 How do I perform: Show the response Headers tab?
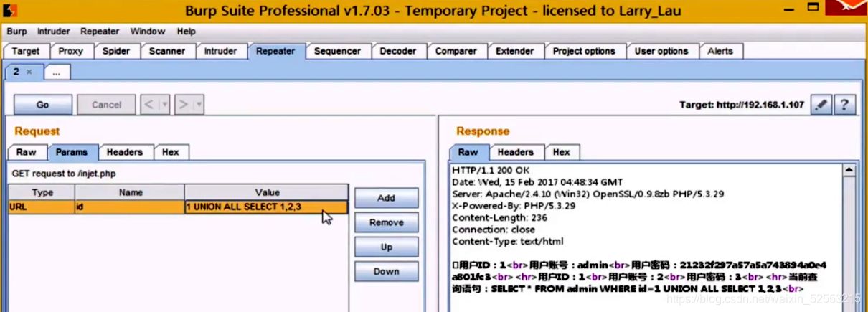click(x=516, y=152)
